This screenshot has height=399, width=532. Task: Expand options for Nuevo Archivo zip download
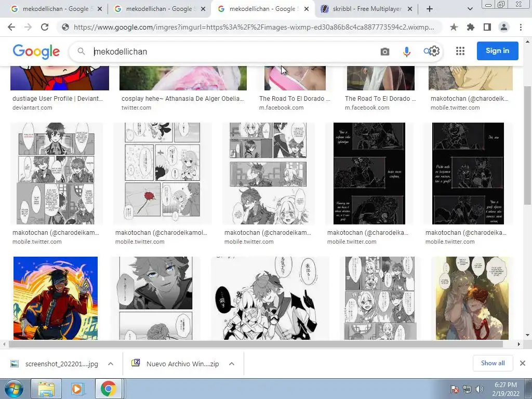tap(232, 364)
